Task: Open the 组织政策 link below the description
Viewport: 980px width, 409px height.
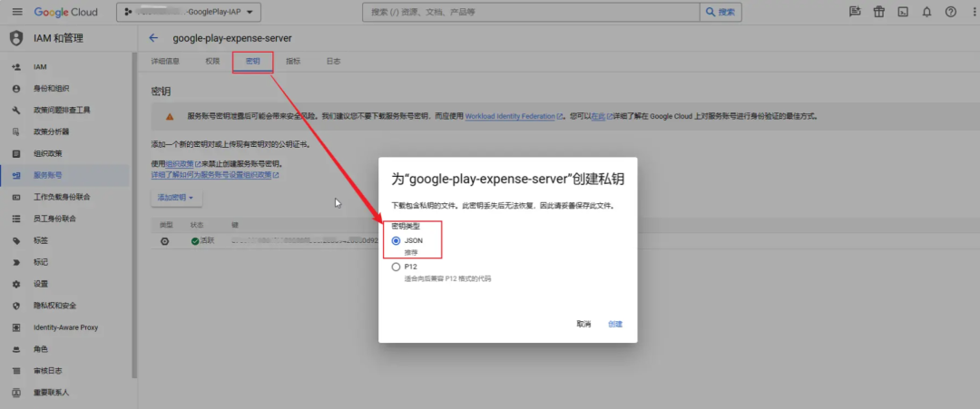Action: (x=182, y=163)
